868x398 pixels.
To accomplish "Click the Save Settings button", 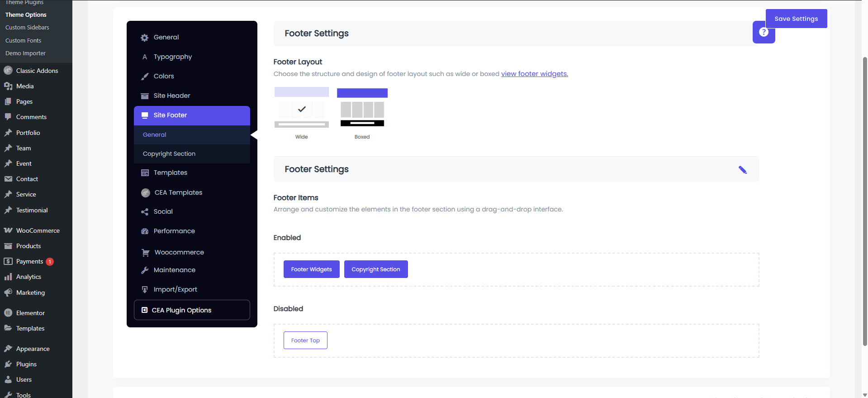I will (x=796, y=19).
